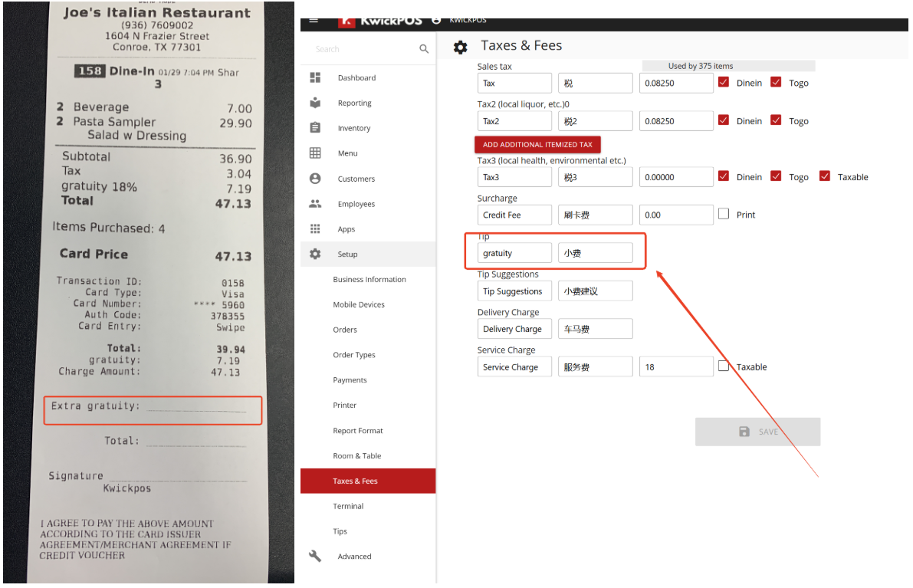Click the Setup gear icon in sidebar
The height and width of the screenshot is (588, 913).
[315, 254]
